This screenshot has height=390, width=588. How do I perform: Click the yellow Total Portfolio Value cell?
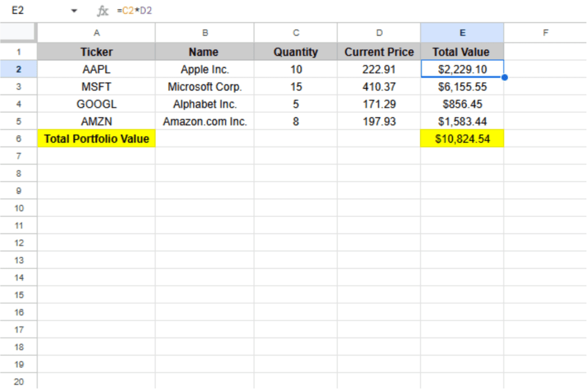(96, 139)
